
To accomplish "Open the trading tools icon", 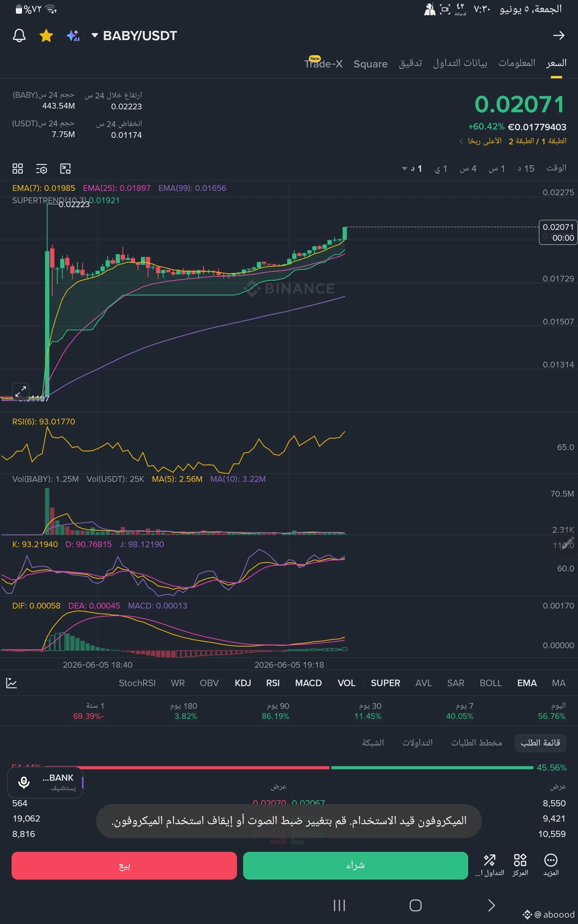I will 490,864.
